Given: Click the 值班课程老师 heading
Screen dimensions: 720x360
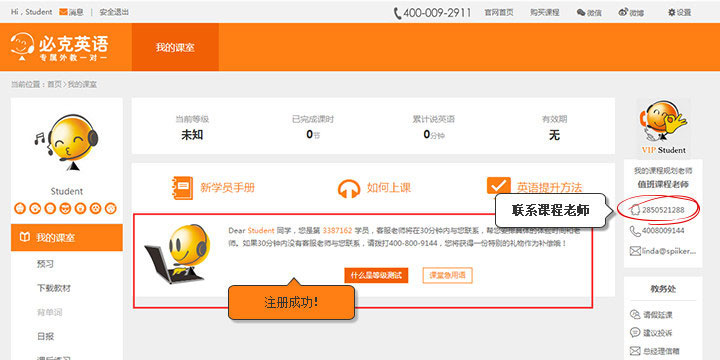Looking at the screenshot, I should pyautogui.click(x=663, y=185).
